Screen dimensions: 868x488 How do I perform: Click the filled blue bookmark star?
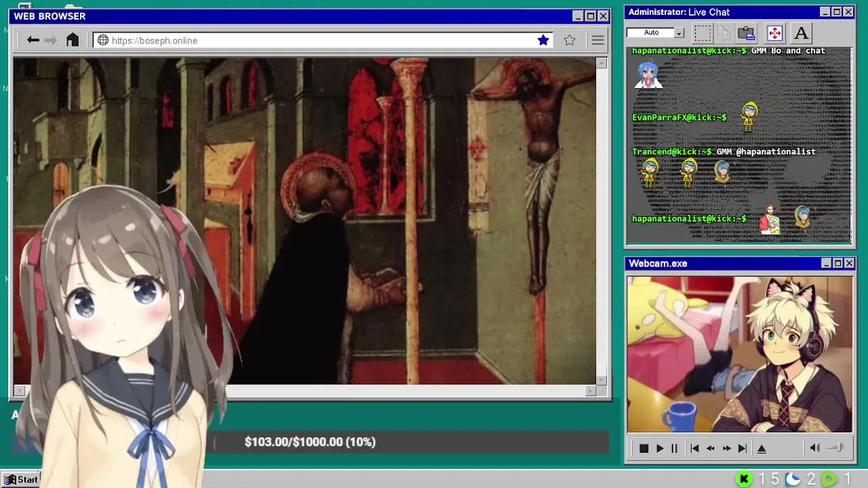click(x=543, y=40)
